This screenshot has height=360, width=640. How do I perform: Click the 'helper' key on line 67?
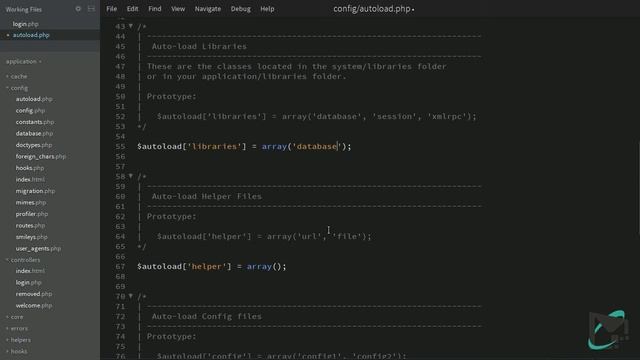coord(207,266)
